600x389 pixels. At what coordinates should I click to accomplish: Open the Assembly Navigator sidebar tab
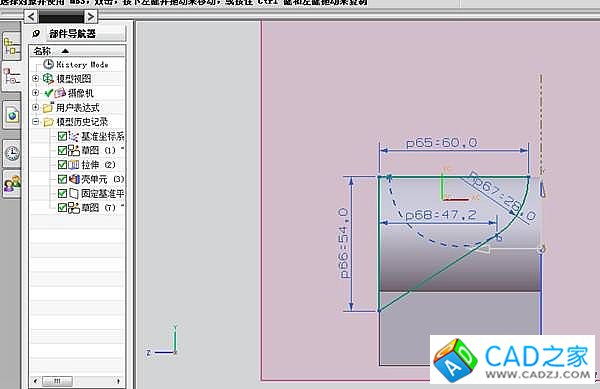click(x=11, y=46)
